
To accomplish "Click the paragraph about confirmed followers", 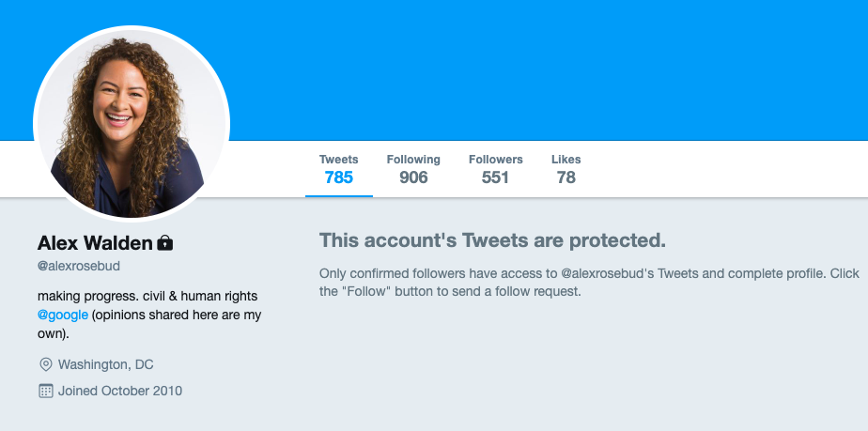I will (589, 283).
